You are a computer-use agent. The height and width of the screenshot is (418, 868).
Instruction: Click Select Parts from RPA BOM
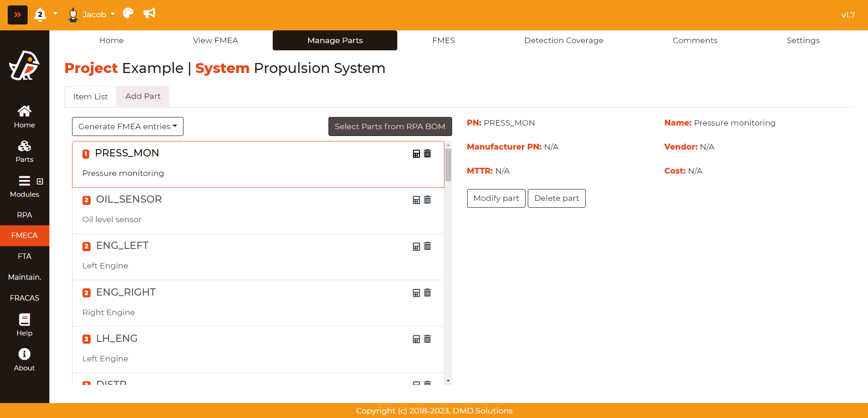(390, 126)
